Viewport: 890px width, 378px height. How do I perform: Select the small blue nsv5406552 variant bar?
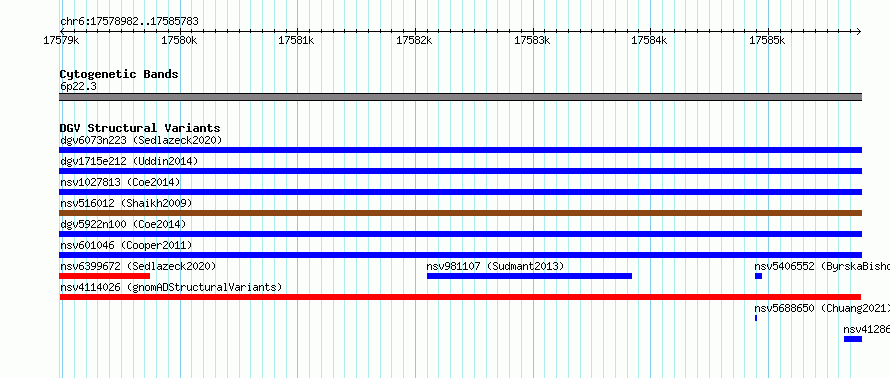[x=758, y=276]
